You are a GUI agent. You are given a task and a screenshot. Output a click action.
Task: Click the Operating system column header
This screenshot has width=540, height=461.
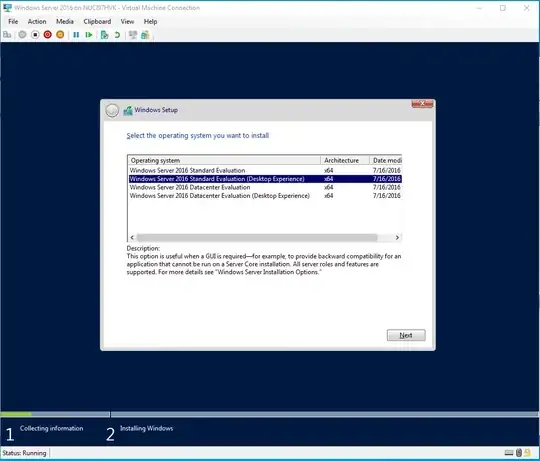[224, 160]
